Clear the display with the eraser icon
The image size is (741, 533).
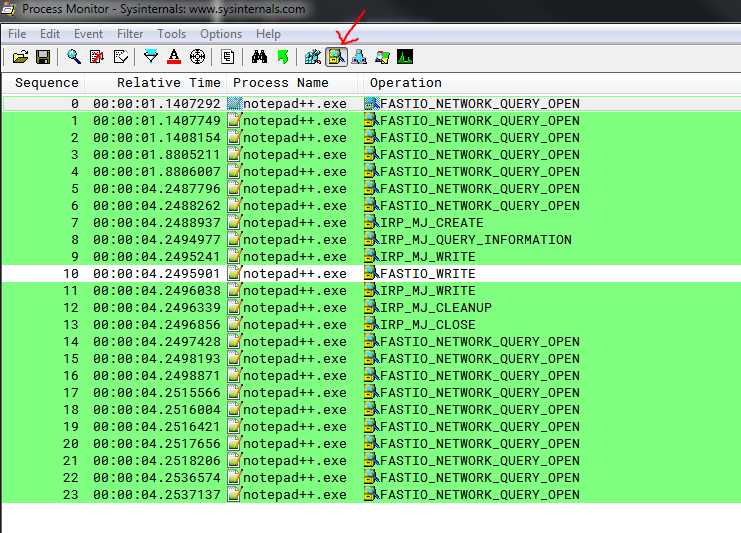(x=121, y=57)
